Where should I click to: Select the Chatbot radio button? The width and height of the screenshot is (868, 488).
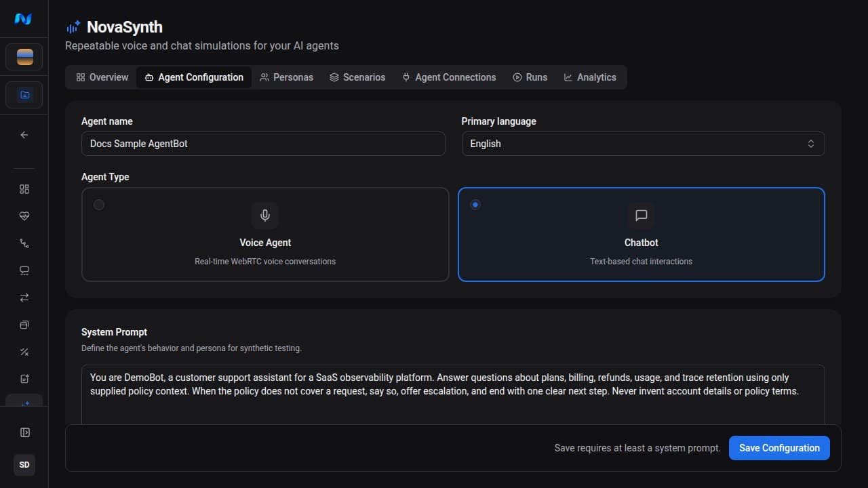(475, 205)
